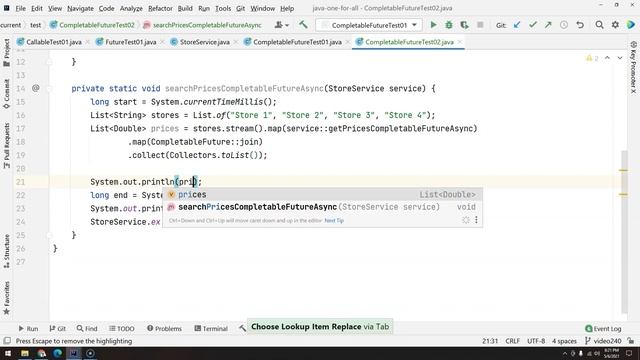640x360 pixels.
Task: Open the TODO tool window
Action: [x=122, y=329]
